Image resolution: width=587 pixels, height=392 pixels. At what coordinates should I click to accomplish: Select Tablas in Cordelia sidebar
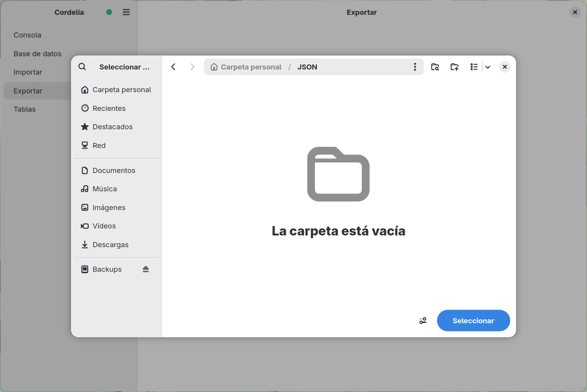(x=38, y=109)
